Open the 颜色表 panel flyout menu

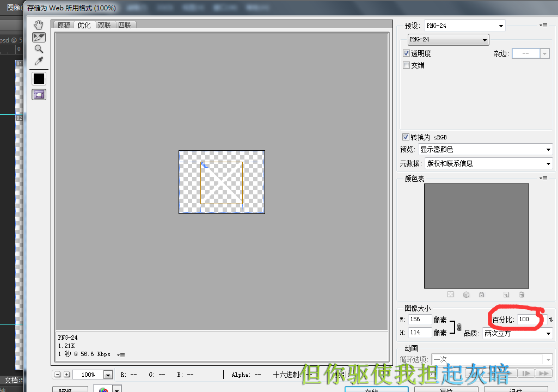point(543,178)
